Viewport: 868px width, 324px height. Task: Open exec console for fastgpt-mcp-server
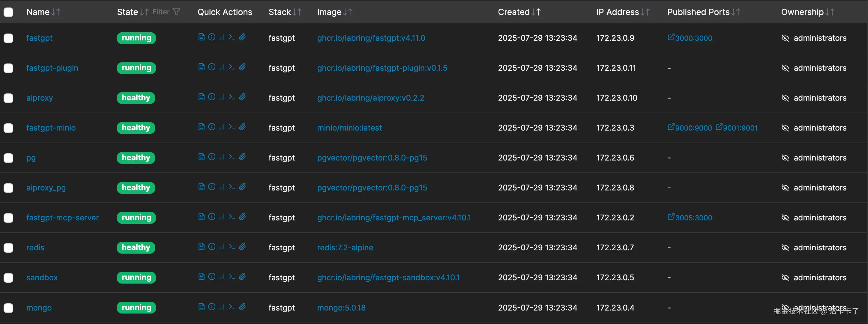[232, 217]
